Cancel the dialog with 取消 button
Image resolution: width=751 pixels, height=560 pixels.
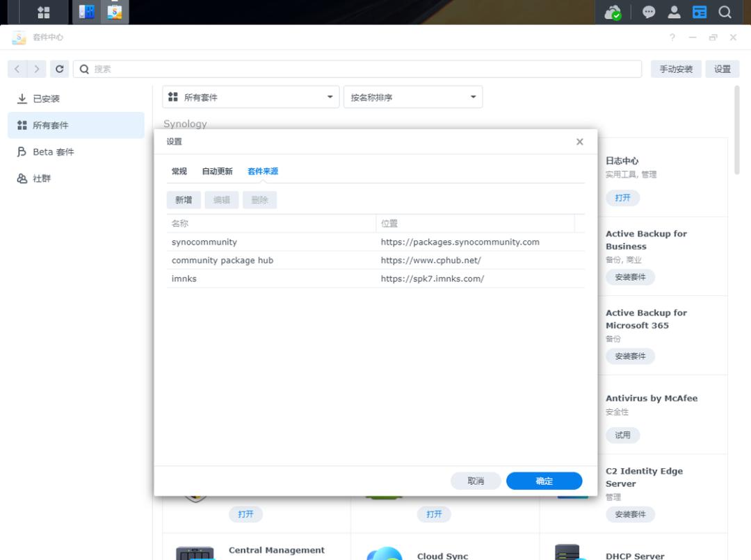(x=476, y=481)
